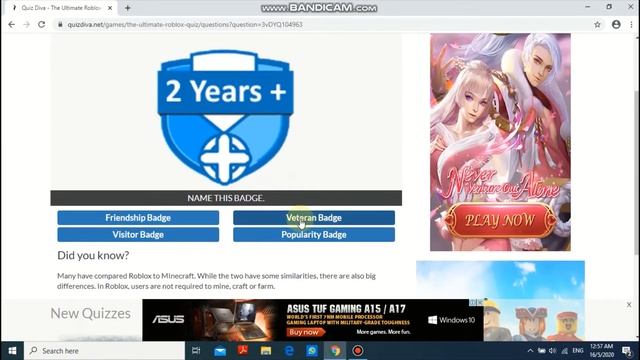This screenshot has height=360, width=640.
Task: Answer with Popularity Badge
Action: tap(314, 235)
